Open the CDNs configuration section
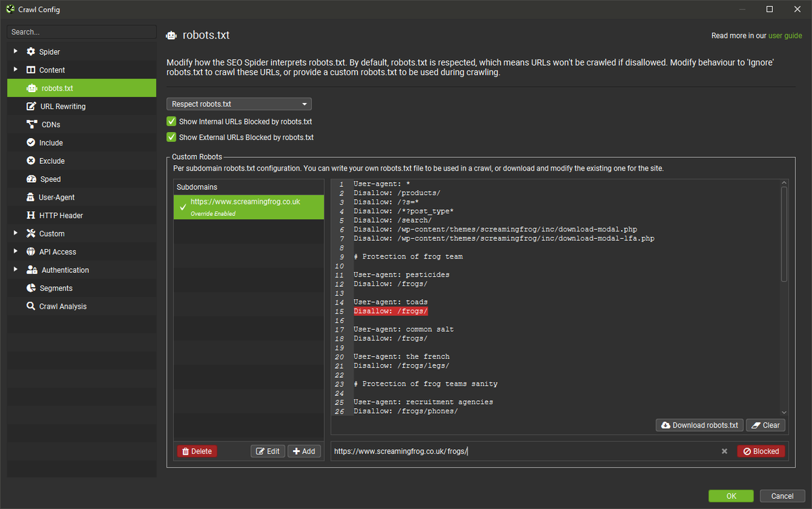This screenshot has height=509, width=812. (x=82, y=125)
